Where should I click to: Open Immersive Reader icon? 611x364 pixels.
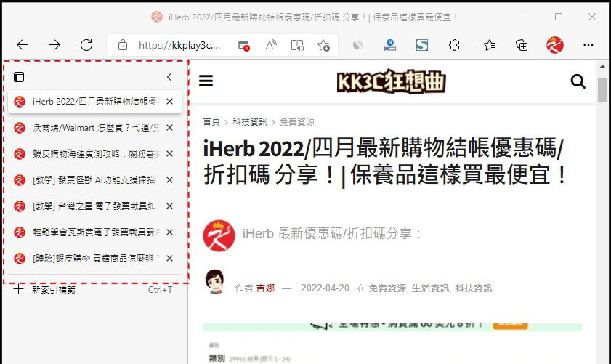(x=297, y=45)
